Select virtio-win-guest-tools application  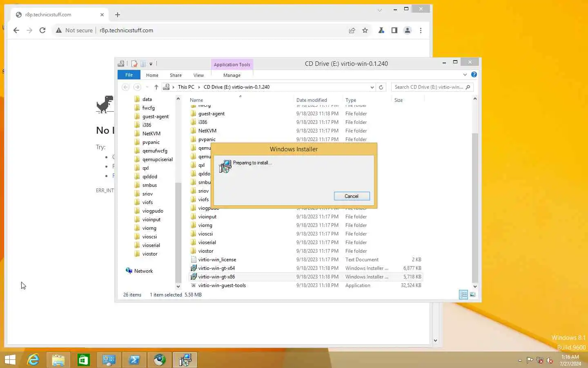(x=222, y=285)
